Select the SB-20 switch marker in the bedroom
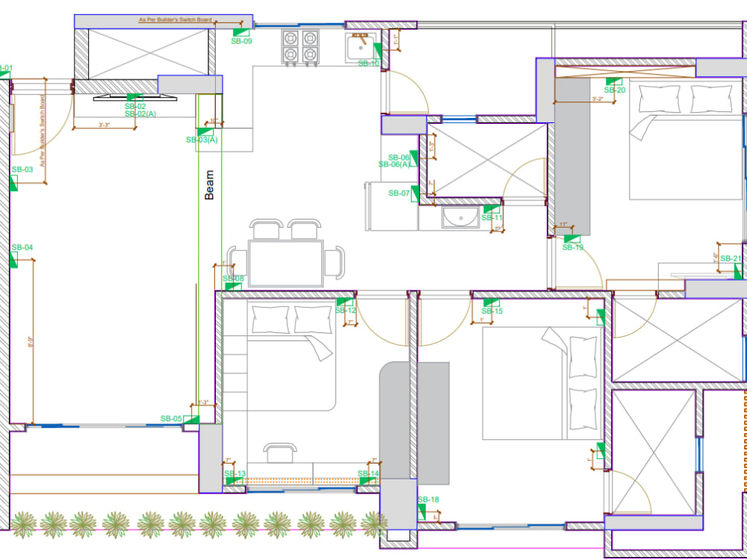Viewport: 747px width, 560px height. coord(613,82)
